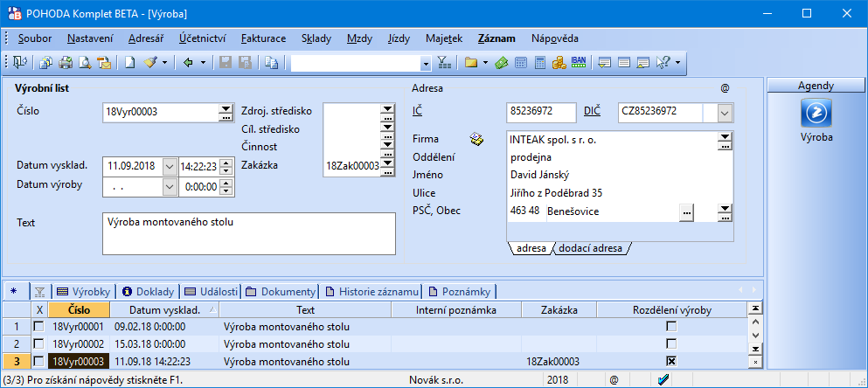Click the broom clear icon
The width and height of the screenshot is (868, 388).
click(150, 63)
